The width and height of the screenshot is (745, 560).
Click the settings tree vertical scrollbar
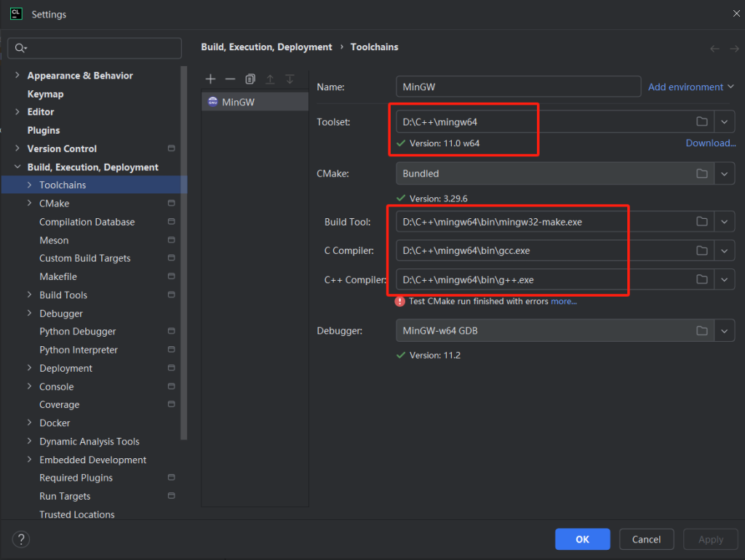point(184,253)
